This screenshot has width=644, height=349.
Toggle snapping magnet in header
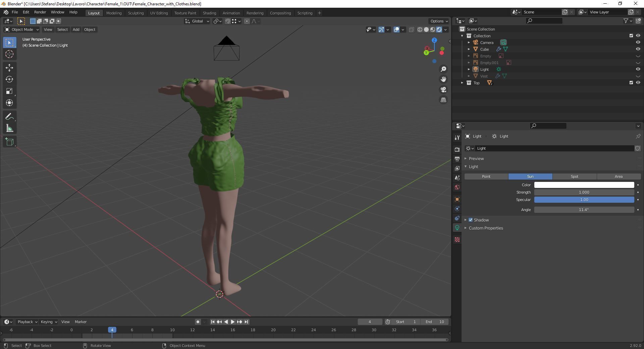tap(228, 21)
